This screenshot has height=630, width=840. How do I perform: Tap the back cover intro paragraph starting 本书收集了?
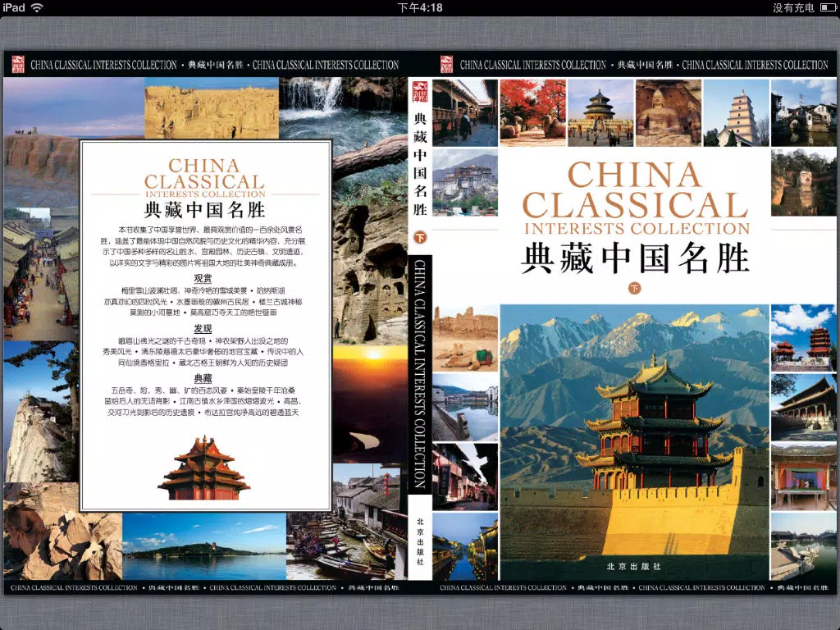(203, 246)
